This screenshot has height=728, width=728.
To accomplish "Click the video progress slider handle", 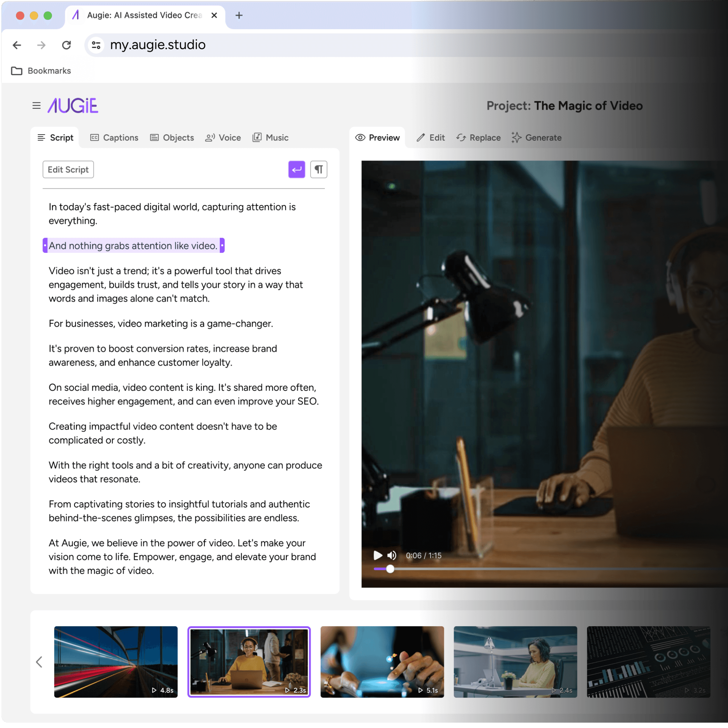I will tap(390, 569).
